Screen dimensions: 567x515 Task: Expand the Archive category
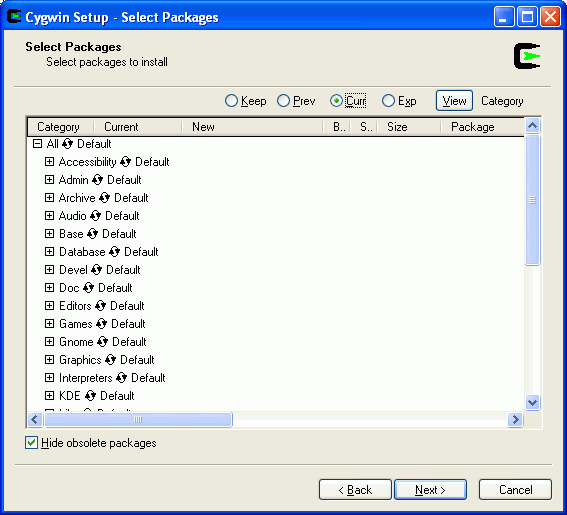pos(49,197)
